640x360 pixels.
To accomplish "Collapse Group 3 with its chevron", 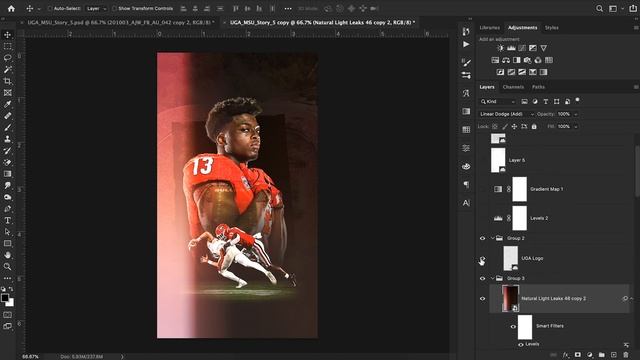I will [x=492, y=278].
